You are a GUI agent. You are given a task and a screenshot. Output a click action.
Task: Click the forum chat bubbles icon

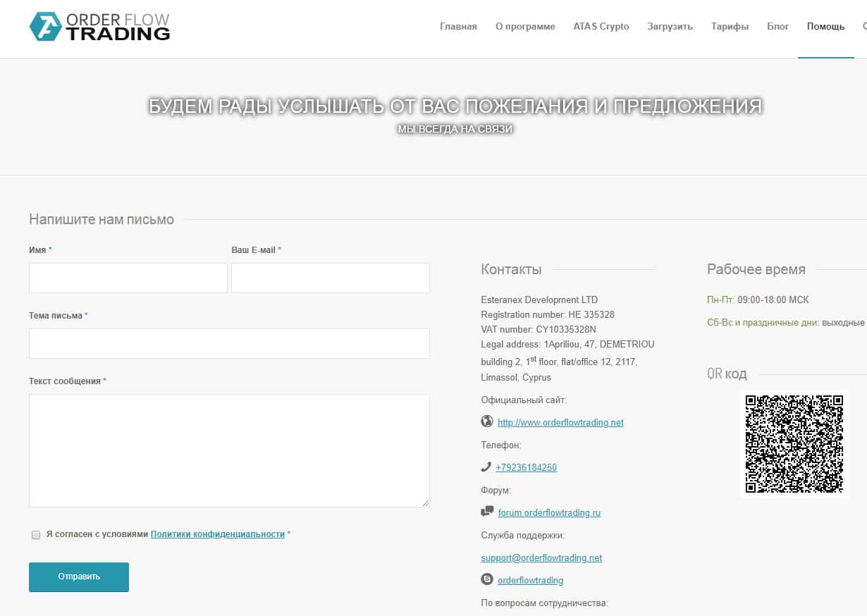(487, 512)
